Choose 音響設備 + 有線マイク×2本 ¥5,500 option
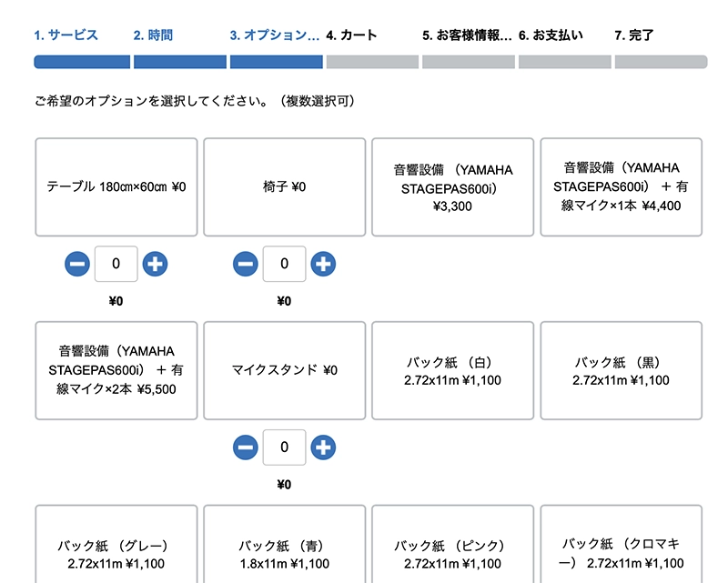This screenshot has height=583, width=728. coord(116,370)
